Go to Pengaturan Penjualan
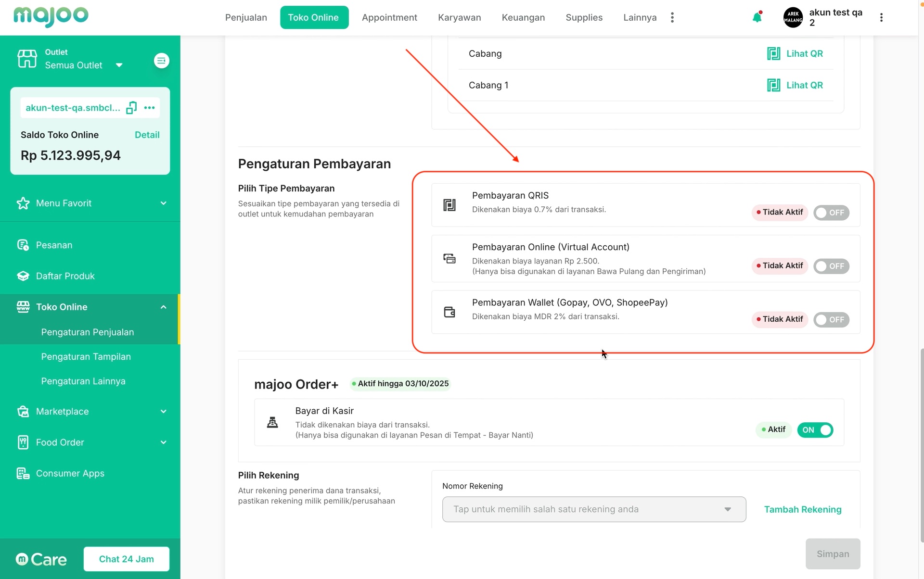 [x=88, y=332]
